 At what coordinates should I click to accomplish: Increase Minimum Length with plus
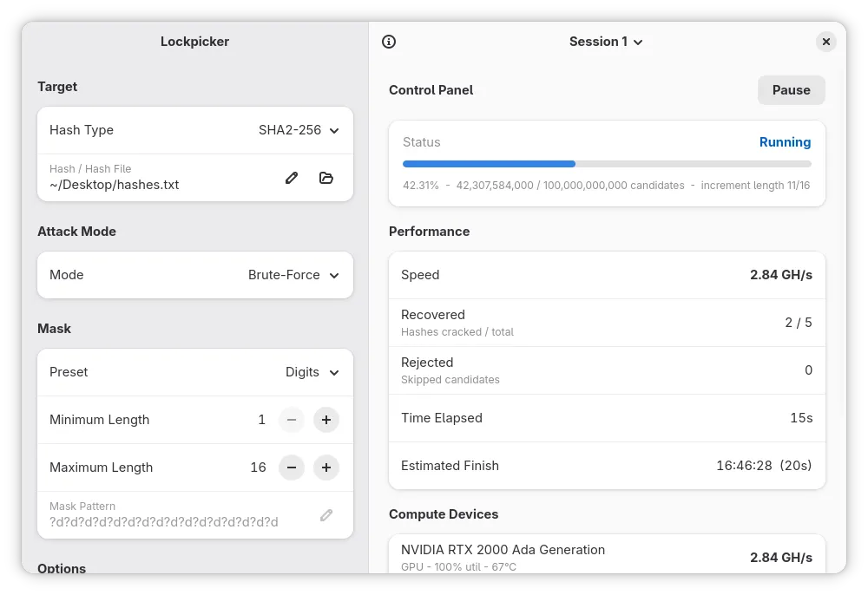click(x=326, y=420)
